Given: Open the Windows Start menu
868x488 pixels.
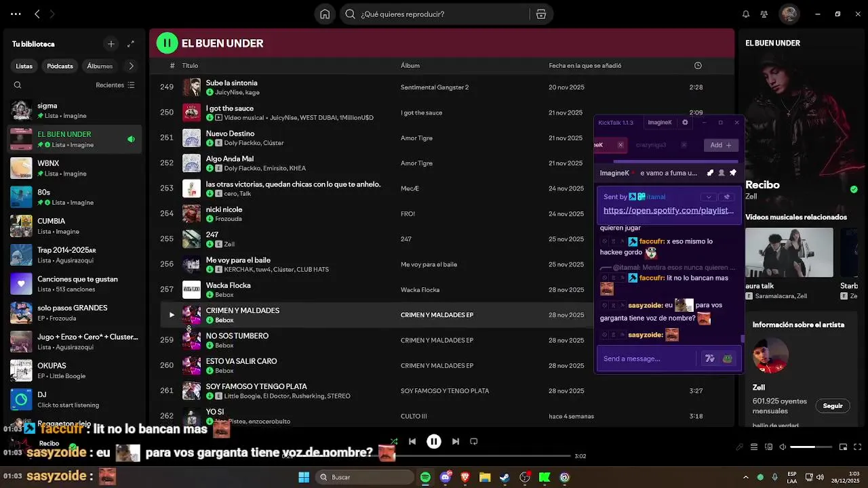Looking at the screenshot, I should coord(304,477).
